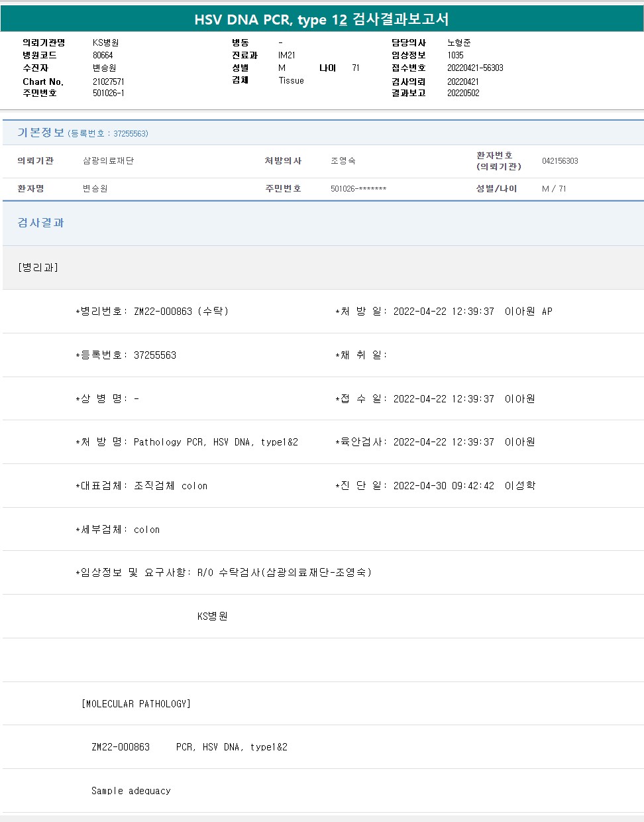Select the [병리과] department heading

tap(38, 267)
